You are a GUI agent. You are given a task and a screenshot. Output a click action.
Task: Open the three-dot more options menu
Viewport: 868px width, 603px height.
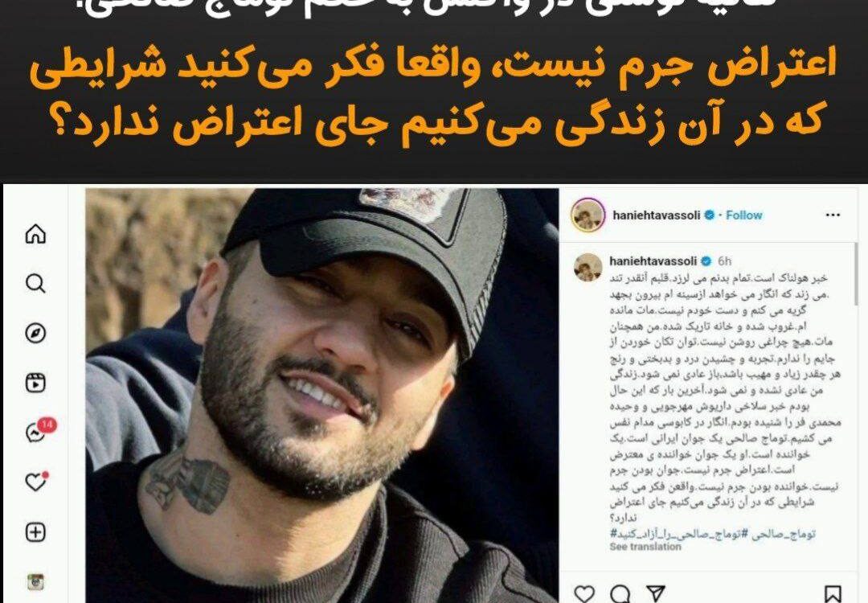(833, 215)
